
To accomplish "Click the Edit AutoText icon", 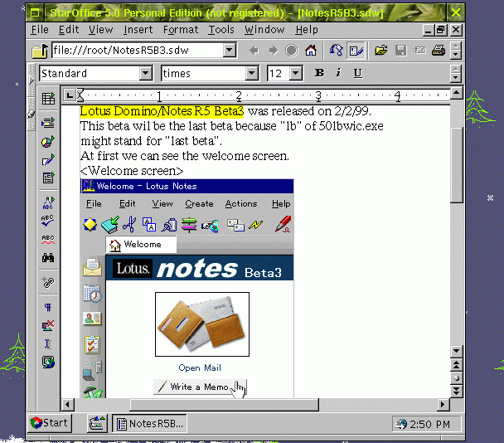I will click(x=48, y=202).
